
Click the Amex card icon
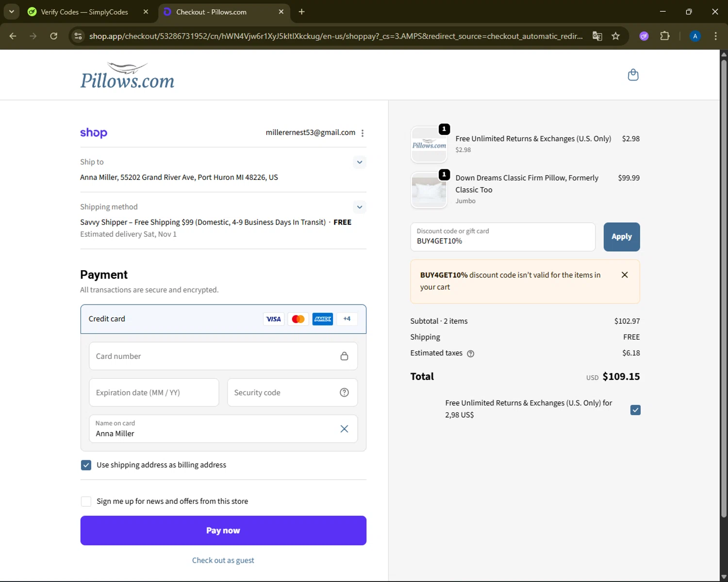click(323, 319)
